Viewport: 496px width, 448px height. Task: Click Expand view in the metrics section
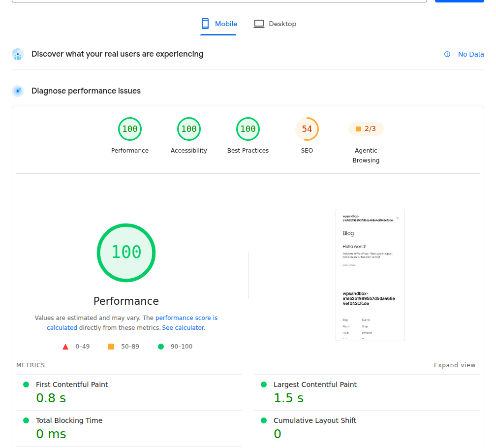(455, 365)
